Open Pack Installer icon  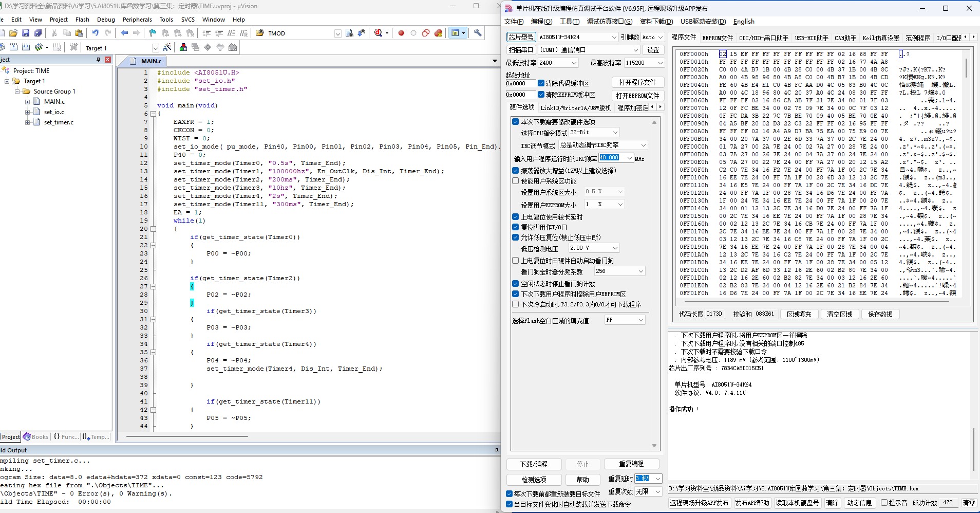coord(233,47)
